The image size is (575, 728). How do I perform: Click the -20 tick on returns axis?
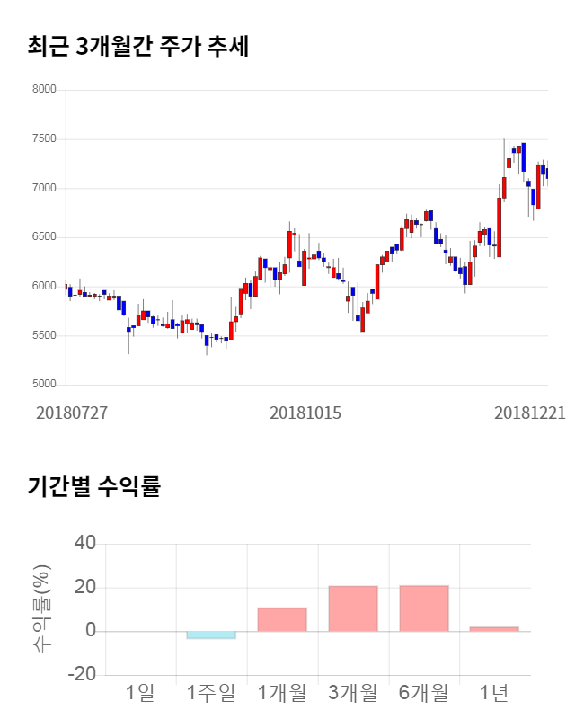[82, 675]
